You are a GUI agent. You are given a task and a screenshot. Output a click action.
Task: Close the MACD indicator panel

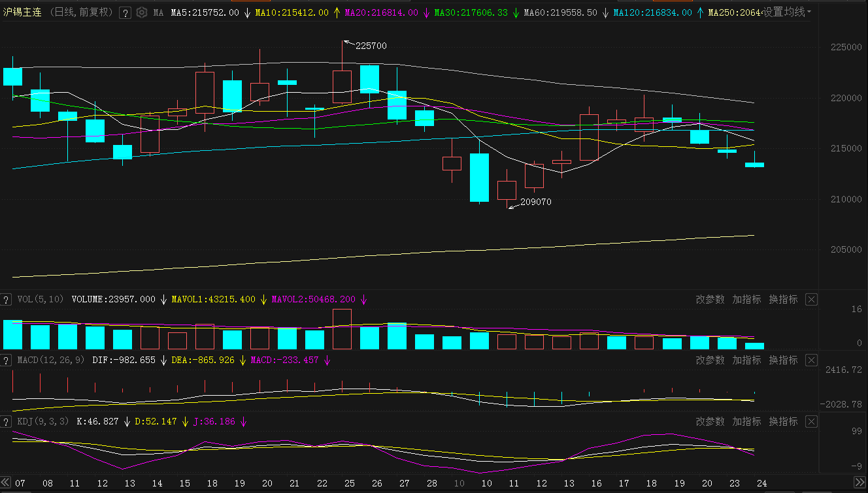pyautogui.click(x=811, y=360)
